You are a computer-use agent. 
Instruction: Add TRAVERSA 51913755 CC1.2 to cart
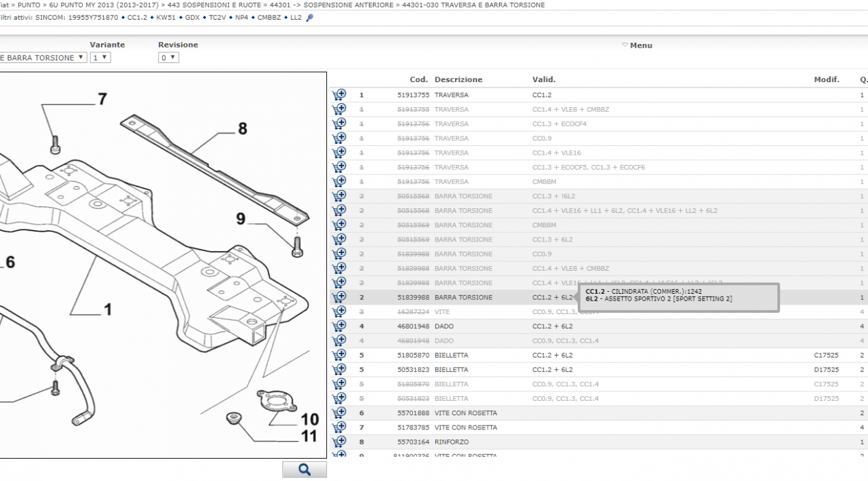(x=339, y=95)
